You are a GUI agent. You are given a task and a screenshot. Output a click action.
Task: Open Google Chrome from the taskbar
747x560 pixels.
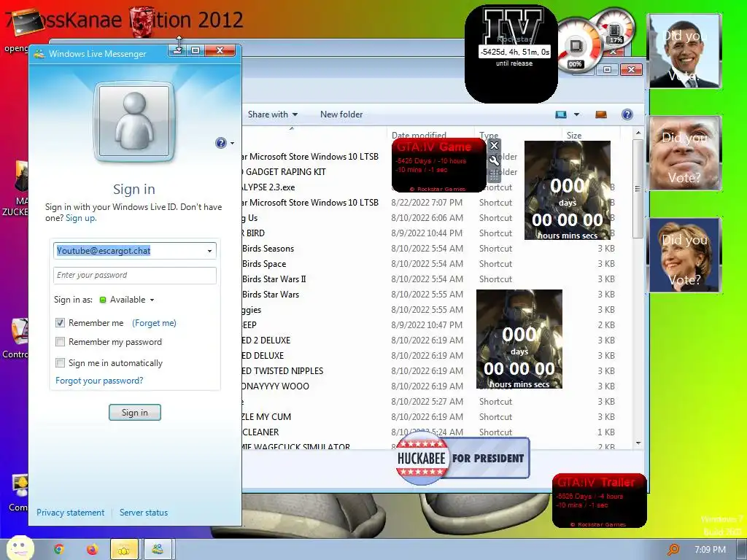[59, 550]
